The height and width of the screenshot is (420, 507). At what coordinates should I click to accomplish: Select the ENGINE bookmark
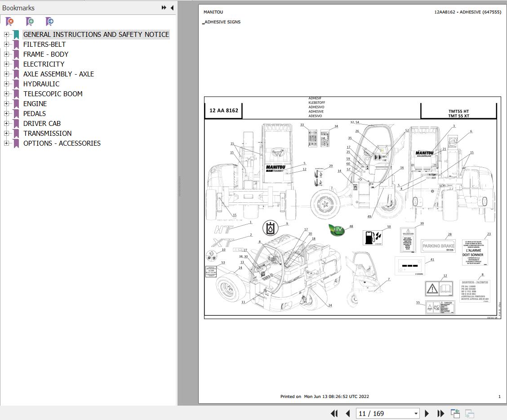coord(35,103)
